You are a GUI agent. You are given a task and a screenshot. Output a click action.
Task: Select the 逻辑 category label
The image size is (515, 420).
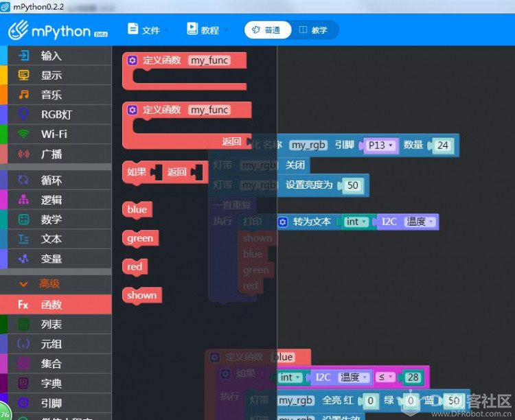[x=51, y=200]
